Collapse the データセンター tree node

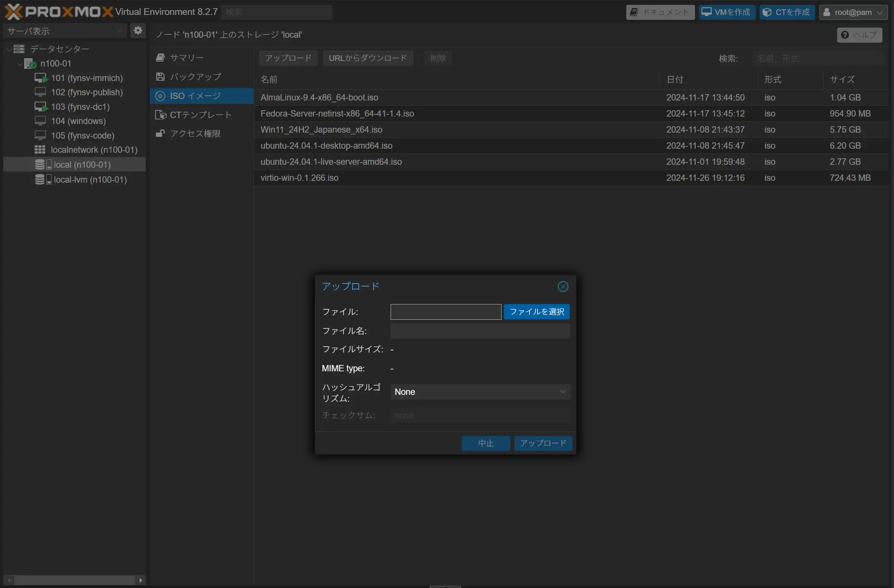coord(8,49)
